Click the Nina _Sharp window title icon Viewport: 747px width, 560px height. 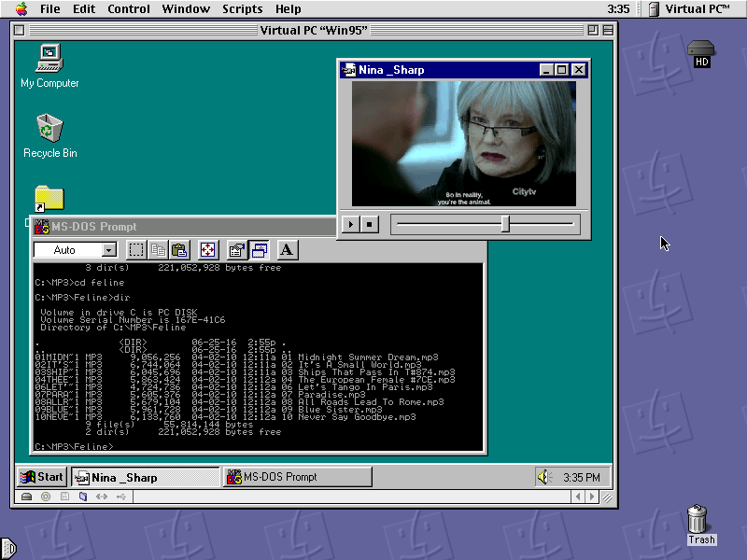(348, 70)
